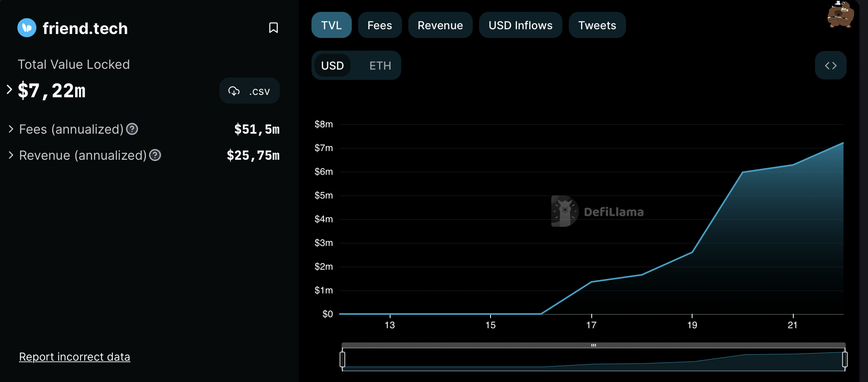
Task: Toggle the Revenue chart series
Action: click(x=440, y=25)
